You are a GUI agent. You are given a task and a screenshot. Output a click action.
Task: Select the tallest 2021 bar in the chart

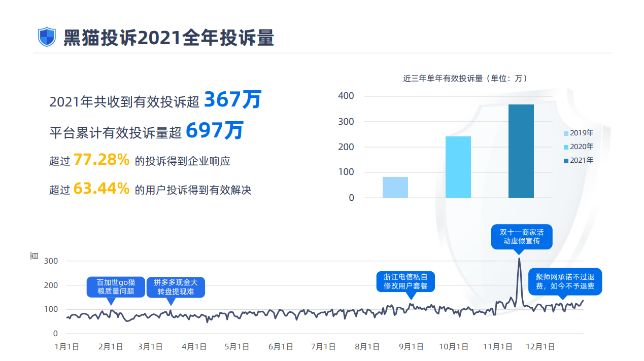pyautogui.click(x=521, y=151)
